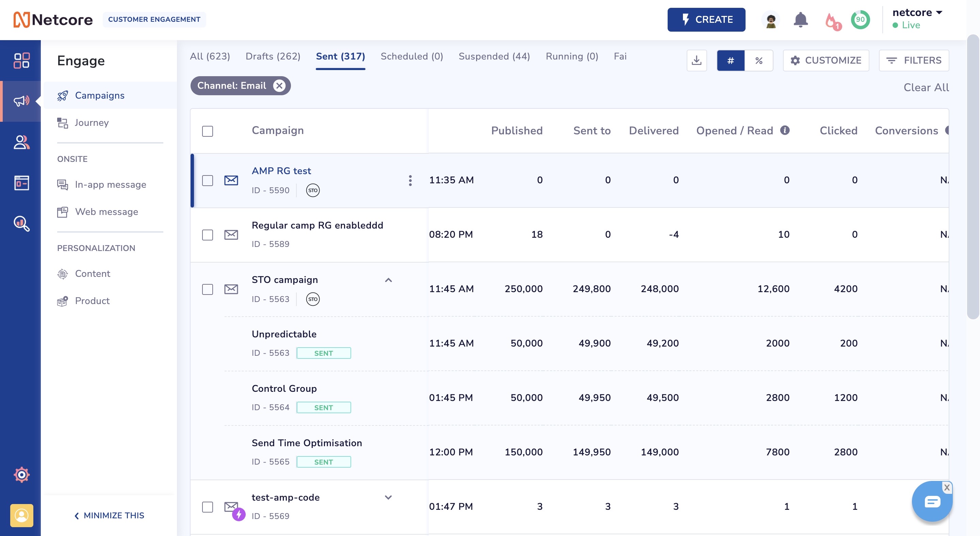Open the dashboard grid icon in sidebar

21,61
